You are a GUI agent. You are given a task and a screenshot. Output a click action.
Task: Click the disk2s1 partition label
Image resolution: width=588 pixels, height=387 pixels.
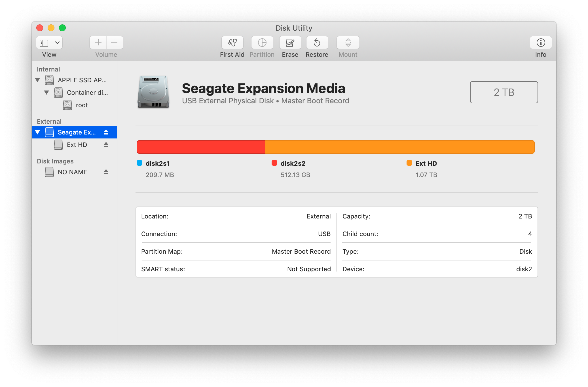pos(158,163)
